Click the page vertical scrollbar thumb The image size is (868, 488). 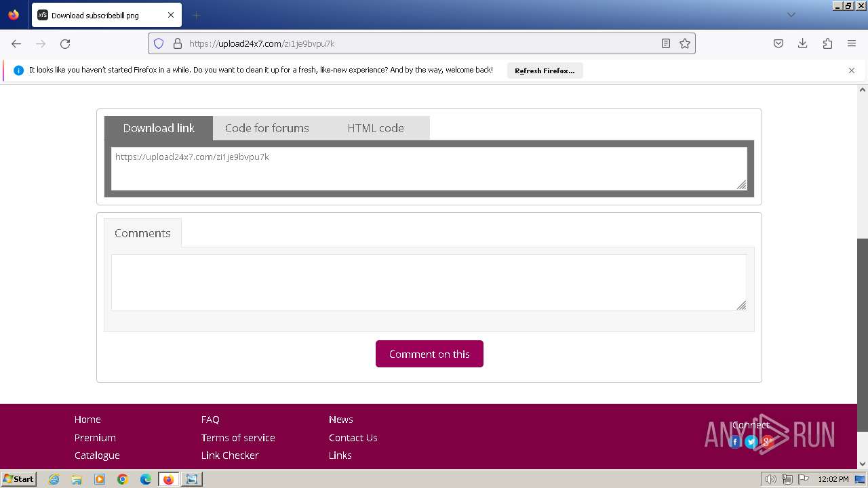click(863, 335)
